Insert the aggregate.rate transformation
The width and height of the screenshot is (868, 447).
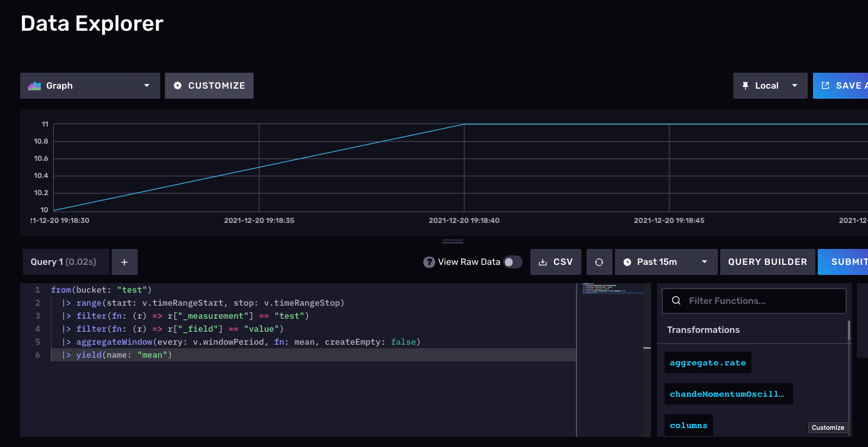tap(707, 362)
